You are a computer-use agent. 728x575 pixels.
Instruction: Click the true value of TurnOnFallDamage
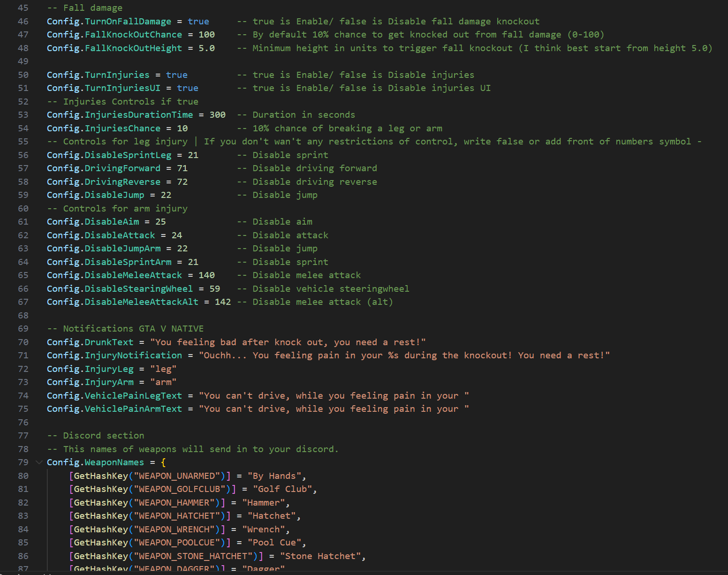(198, 22)
